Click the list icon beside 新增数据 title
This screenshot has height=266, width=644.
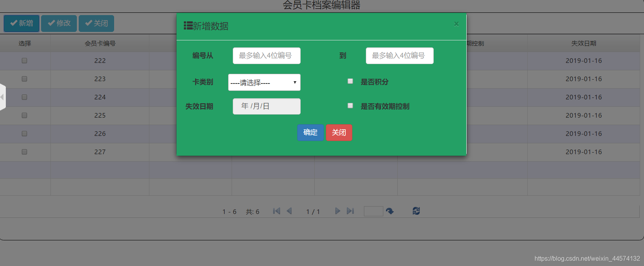point(188,26)
